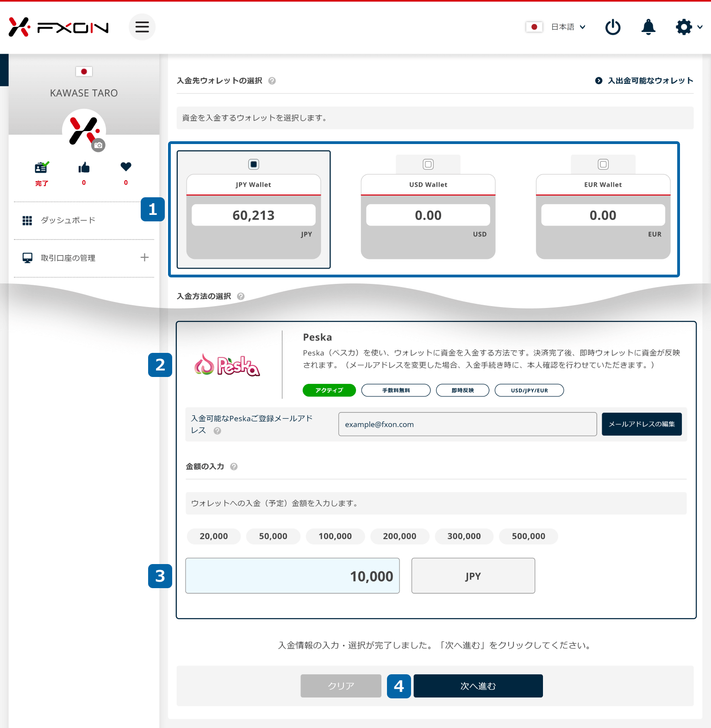711x728 pixels.
Task: Click the deposit amount input field
Action: 293,576
